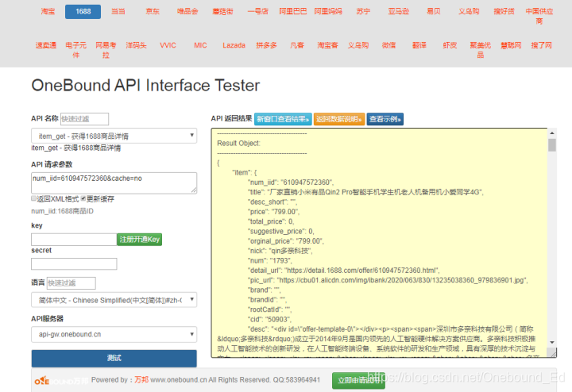Open the 聚美优品 tab
The width and height of the screenshot is (572, 392).
coord(481,50)
